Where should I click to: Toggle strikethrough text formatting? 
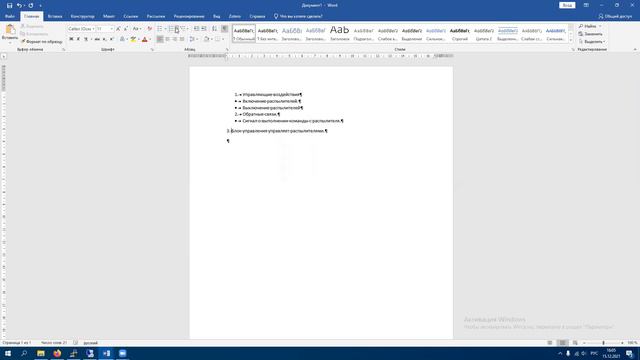click(97, 39)
